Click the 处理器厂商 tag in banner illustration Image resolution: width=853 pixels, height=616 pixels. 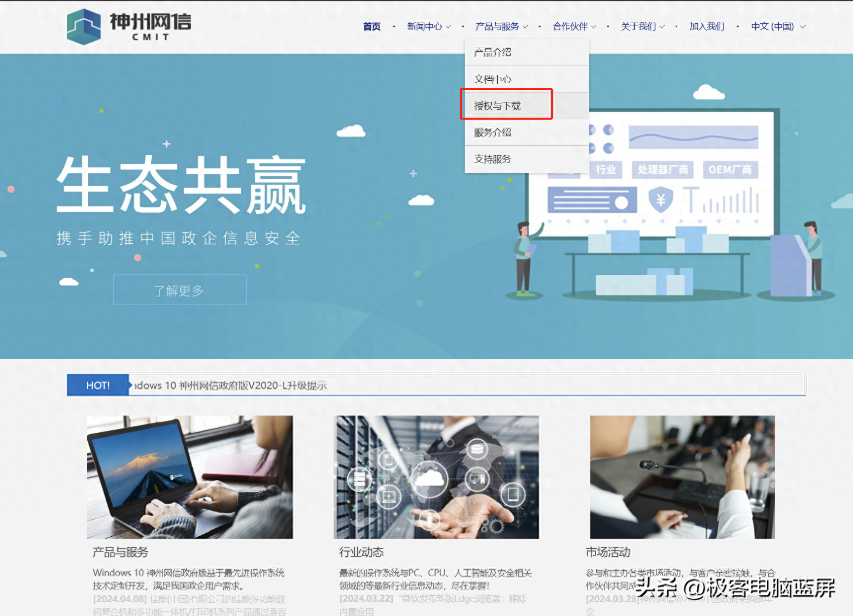click(663, 170)
